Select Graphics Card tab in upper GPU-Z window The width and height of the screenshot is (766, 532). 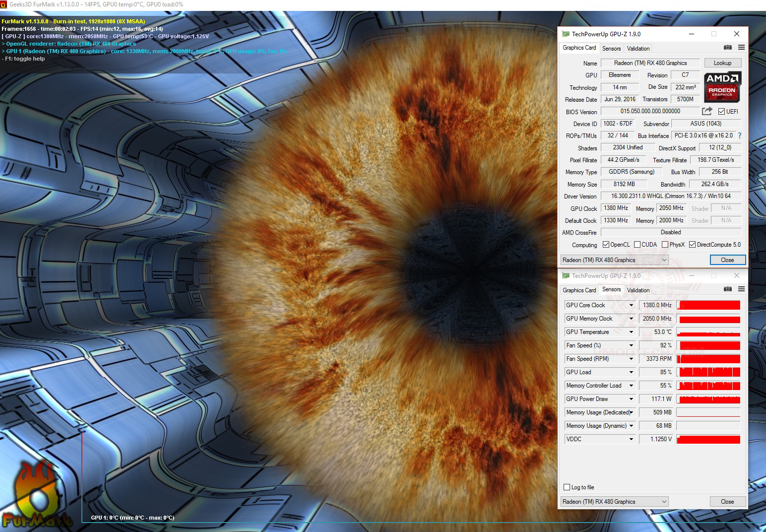[x=579, y=48]
